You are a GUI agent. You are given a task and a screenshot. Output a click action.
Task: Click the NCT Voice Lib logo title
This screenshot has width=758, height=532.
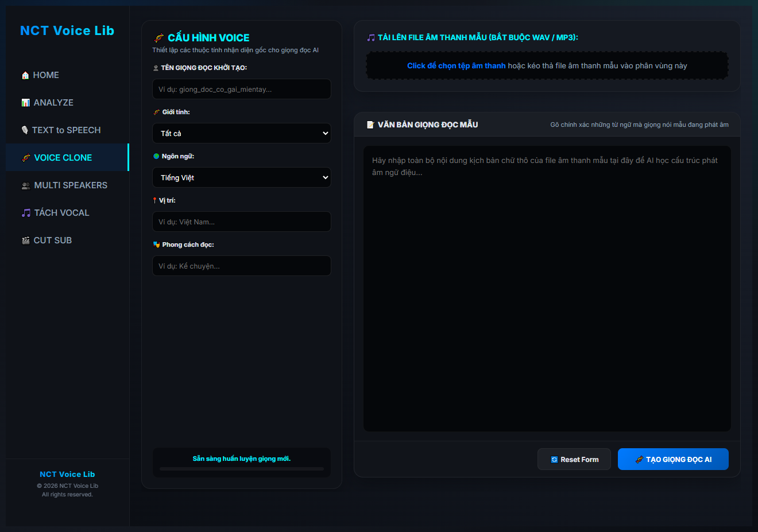pos(67,30)
